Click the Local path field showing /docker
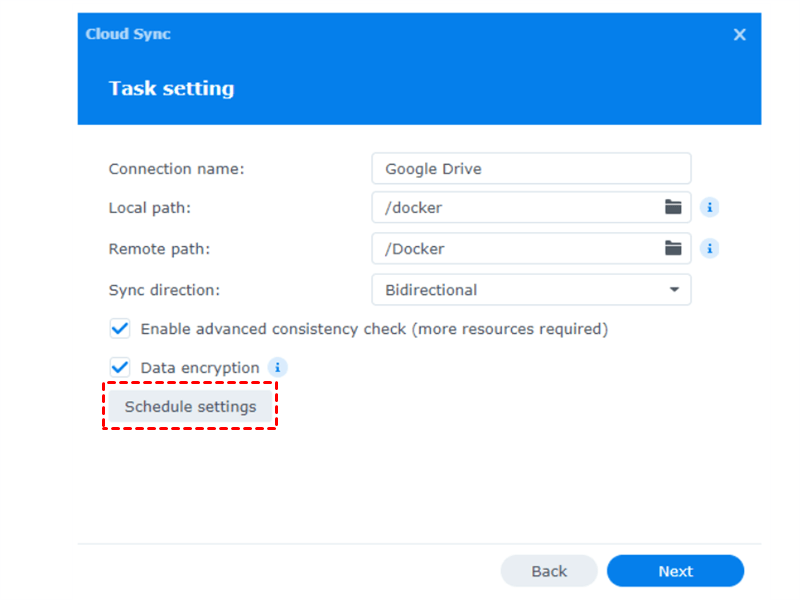The height and width of the screenshot is (600, 800). tap(510, 208)
